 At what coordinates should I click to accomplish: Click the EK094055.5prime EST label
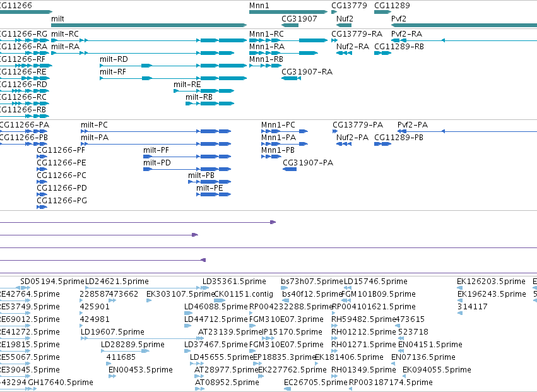click(x=437, y=370)
